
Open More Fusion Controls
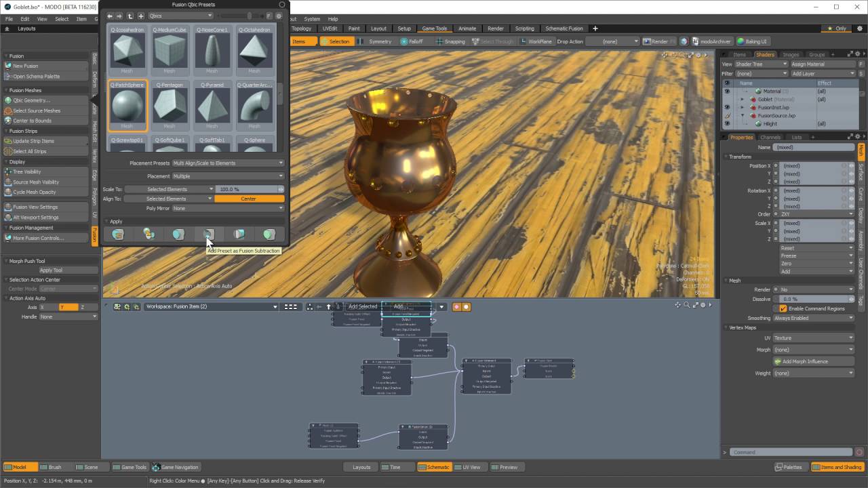click(x=46, y=238)
